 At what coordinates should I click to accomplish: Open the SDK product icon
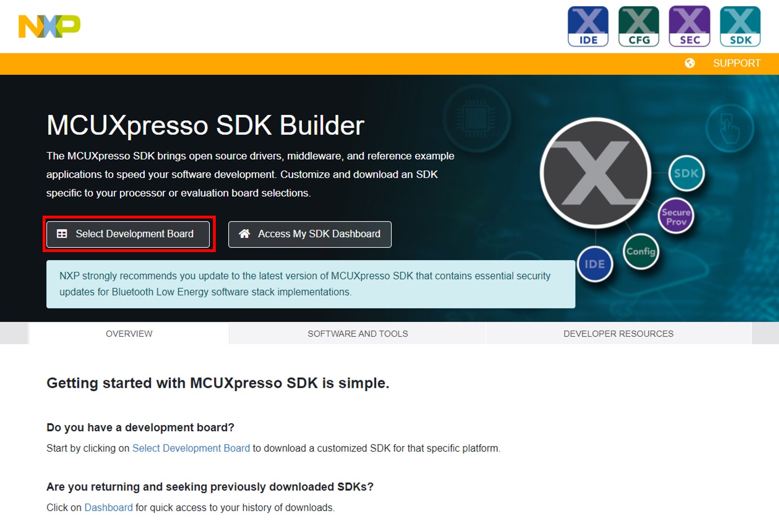pyautogui.click(x=740, y=26)
